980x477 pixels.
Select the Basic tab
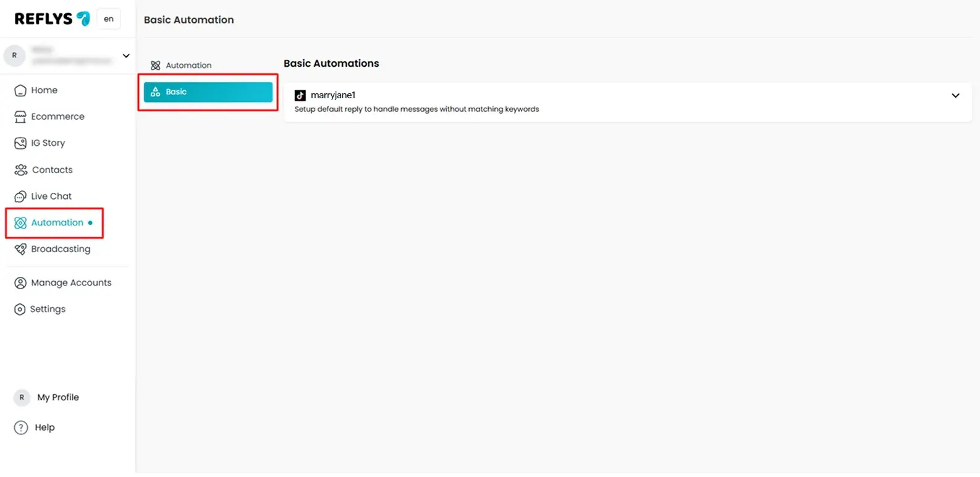click(x=208, y=92)
